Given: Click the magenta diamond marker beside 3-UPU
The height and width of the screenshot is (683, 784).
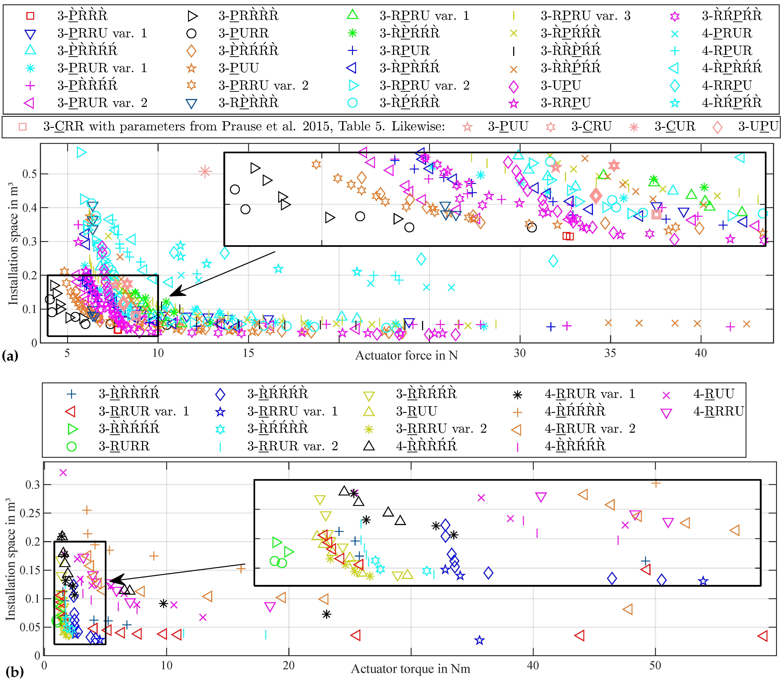Looking at the screenshot, I should click(x=514, y=87).
